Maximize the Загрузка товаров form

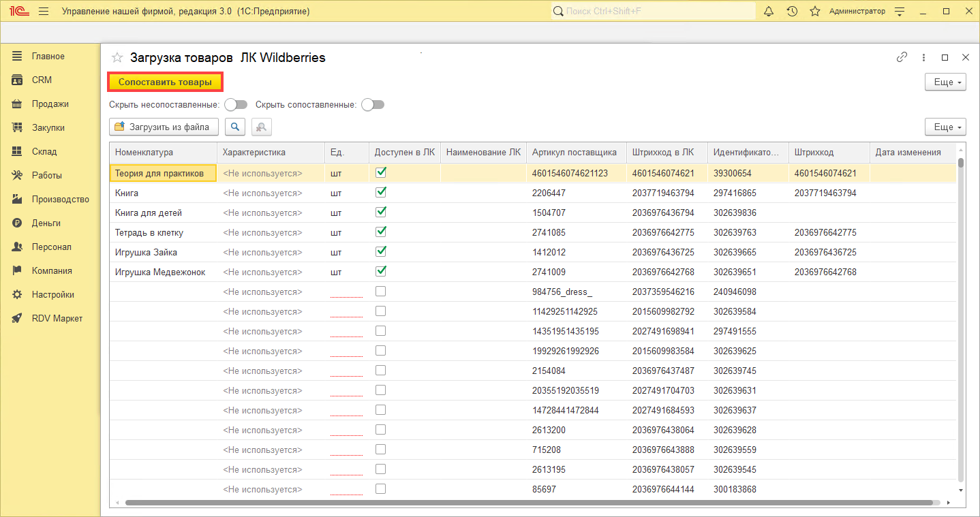click(945, 58)
